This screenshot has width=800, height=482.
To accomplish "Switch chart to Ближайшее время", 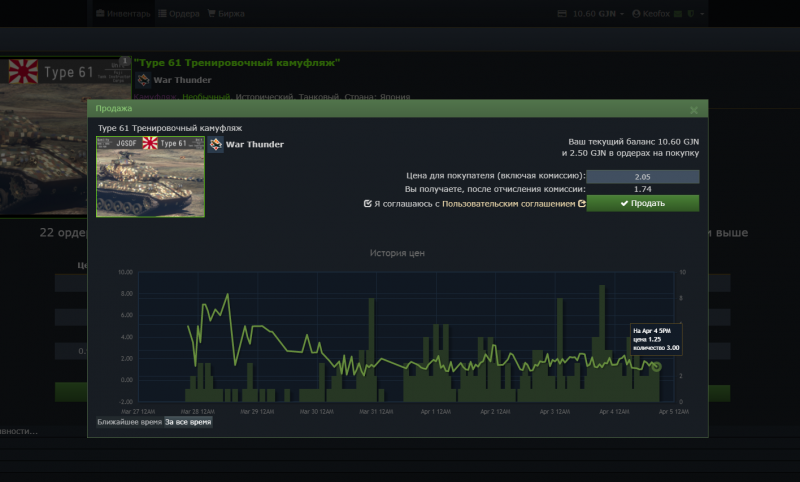I will pos(130,422).
